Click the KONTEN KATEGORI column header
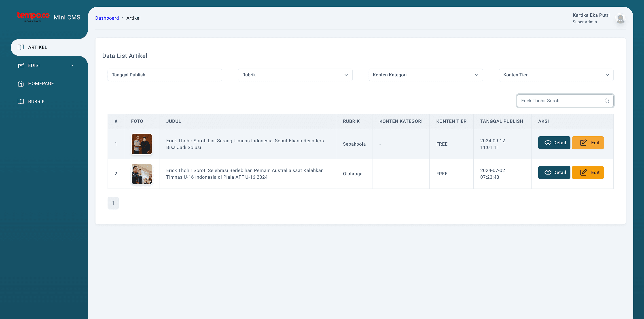The image size is (644, 319). (401, 121)
